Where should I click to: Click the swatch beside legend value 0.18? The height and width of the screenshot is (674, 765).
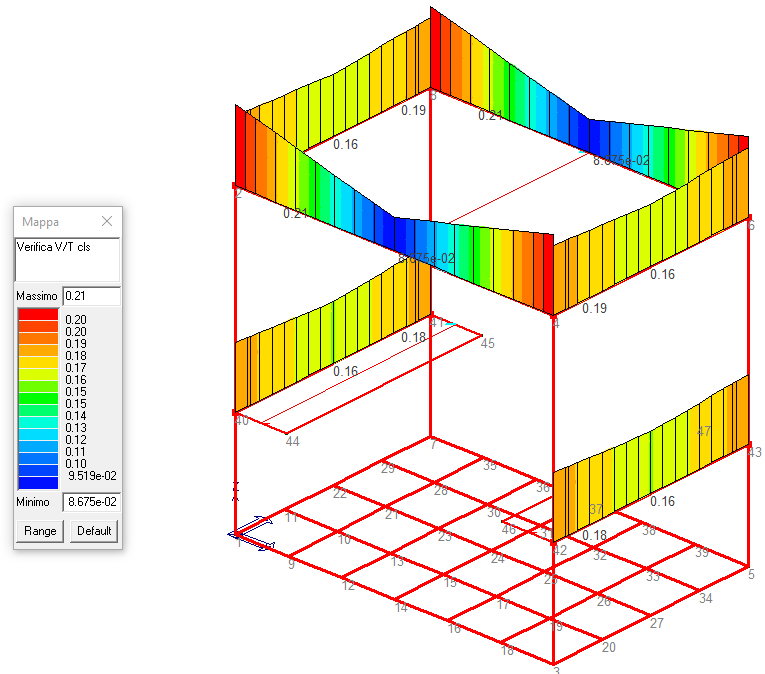coord(38,350)
